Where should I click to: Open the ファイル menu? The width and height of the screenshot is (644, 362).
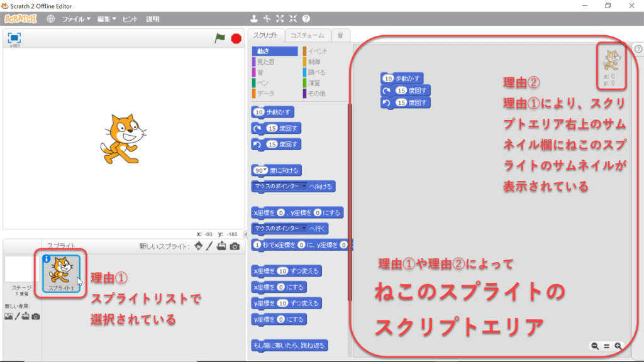point(76,19)
